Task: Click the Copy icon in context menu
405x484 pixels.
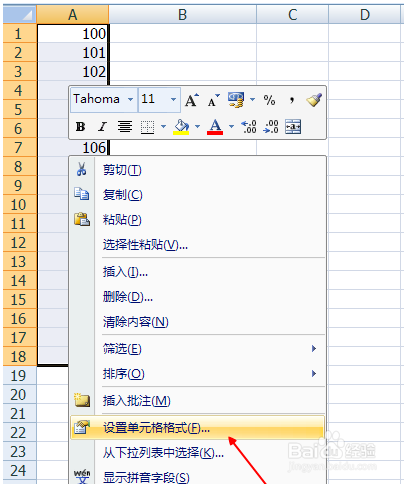Action: [x=82, y=194]
